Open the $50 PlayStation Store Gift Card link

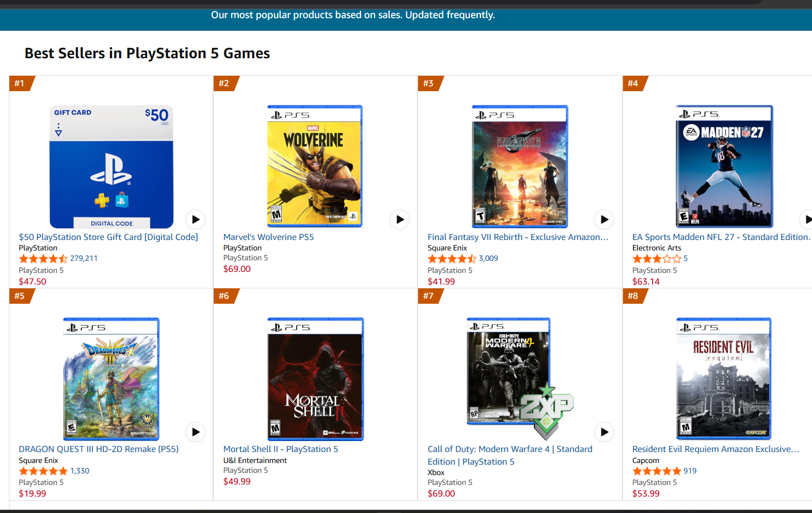(x=108, y=237)
